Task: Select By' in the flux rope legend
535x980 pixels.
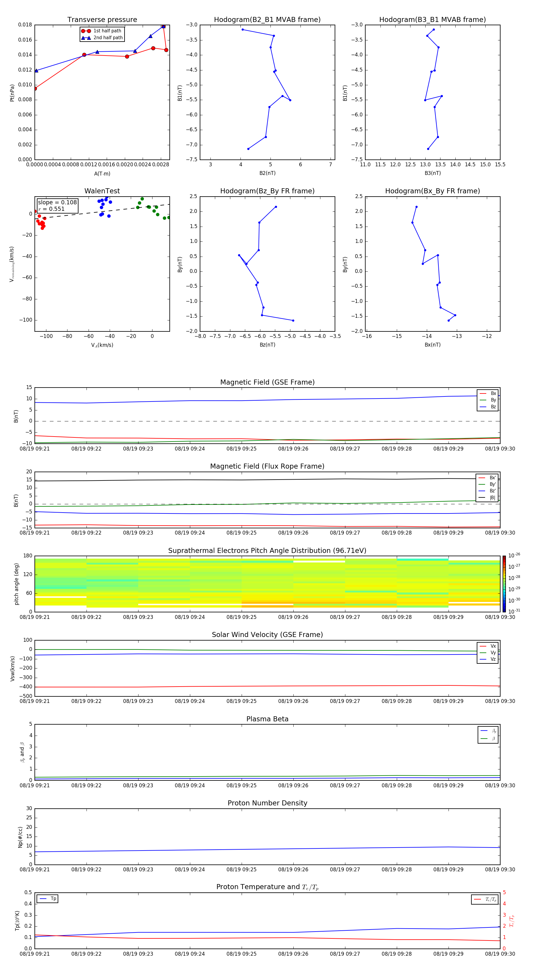Action: (x=487, y=484)
